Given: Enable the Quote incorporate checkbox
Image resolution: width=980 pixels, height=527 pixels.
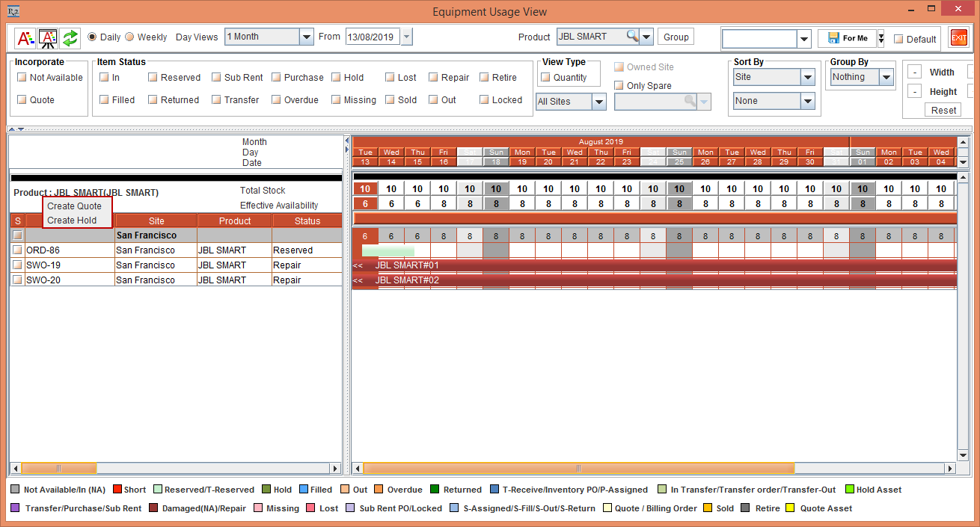Looking at the screenshot, I should pyautogui.click(x=22, y=99).
